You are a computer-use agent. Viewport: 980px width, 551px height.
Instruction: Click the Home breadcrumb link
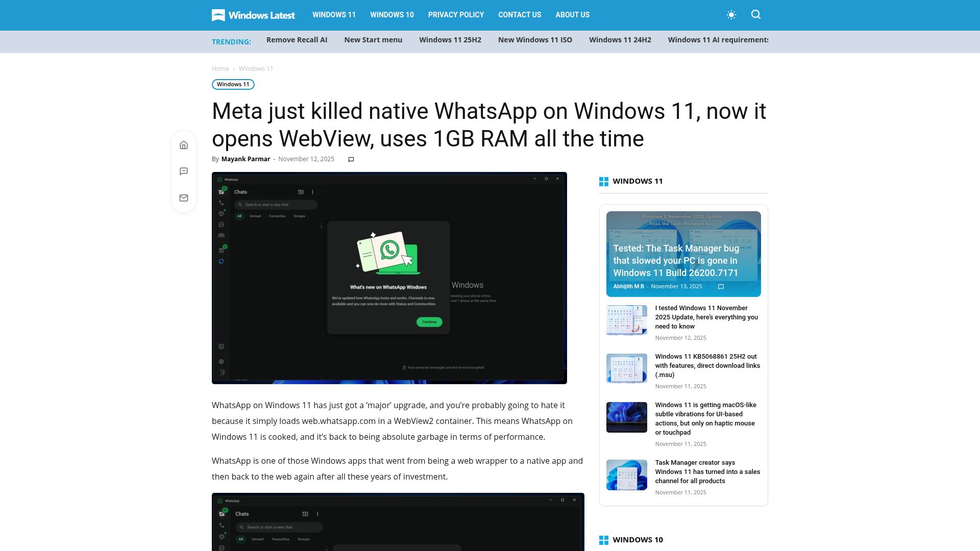220,69
